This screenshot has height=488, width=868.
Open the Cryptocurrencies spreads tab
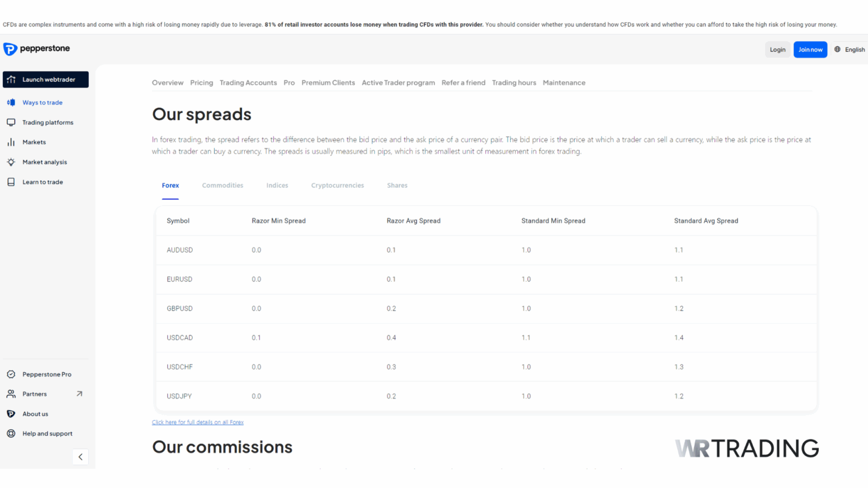coord(337,185)
